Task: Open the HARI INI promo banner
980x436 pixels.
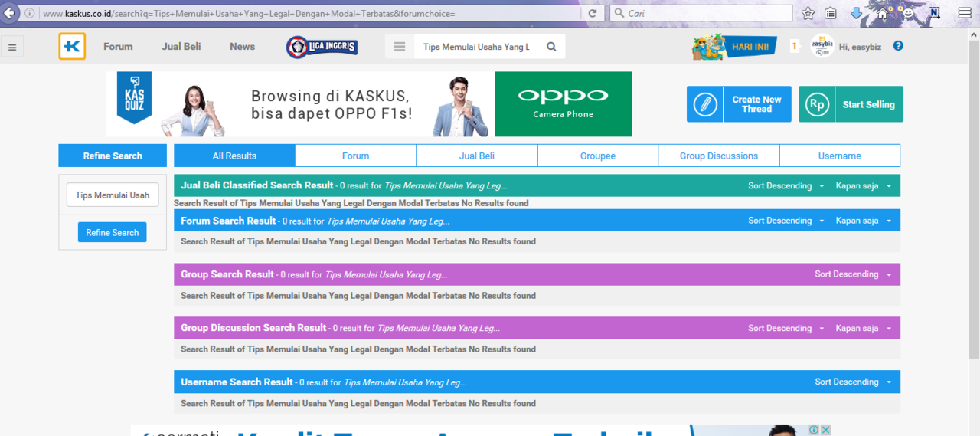Action: [x=734, y=47]
